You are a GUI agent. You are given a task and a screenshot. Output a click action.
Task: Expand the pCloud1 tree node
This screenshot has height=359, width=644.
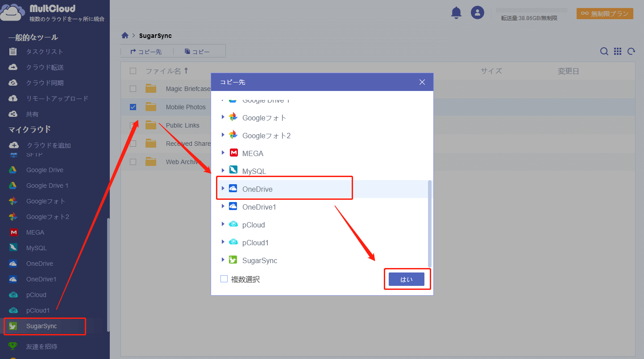point(223,242)
